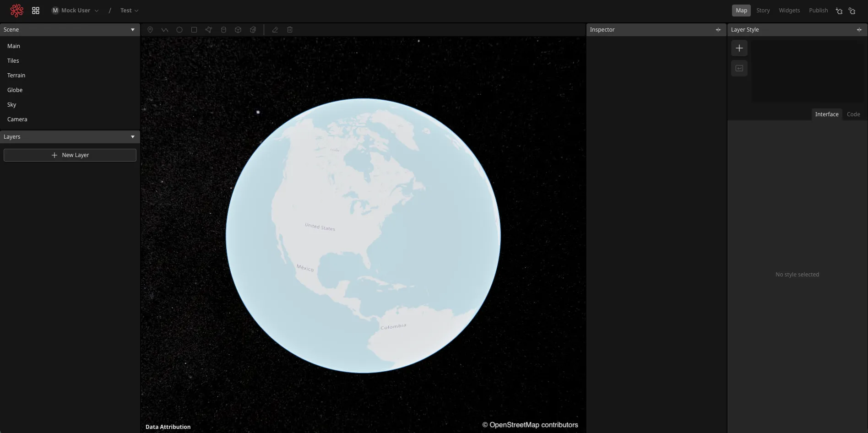This screenshot has height=433, width=868.
Task: Select the extruded cylinder tool
Action: (x=223, y=30)
